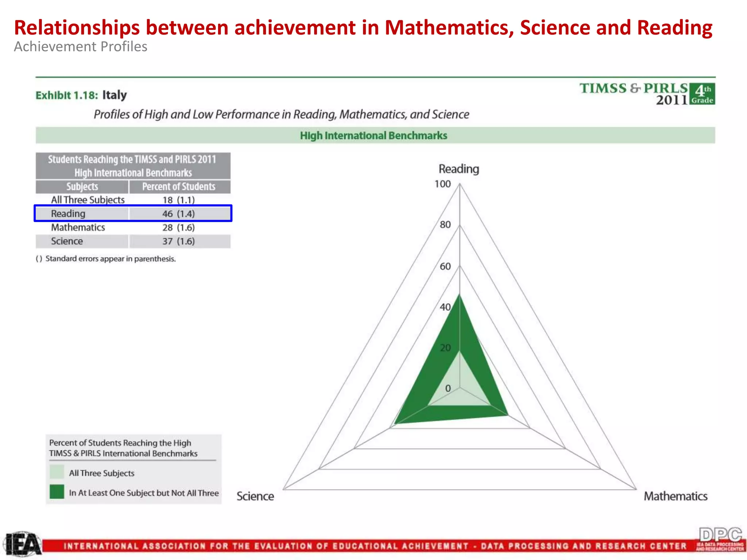Click the dark green legend swatch
This screenshot has width=747, height=560.
[x=57, y=491]
